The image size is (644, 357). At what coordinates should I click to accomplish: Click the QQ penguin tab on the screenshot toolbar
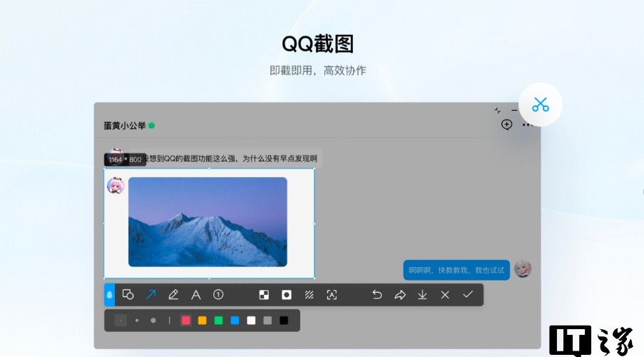click(x=109, y=294)
